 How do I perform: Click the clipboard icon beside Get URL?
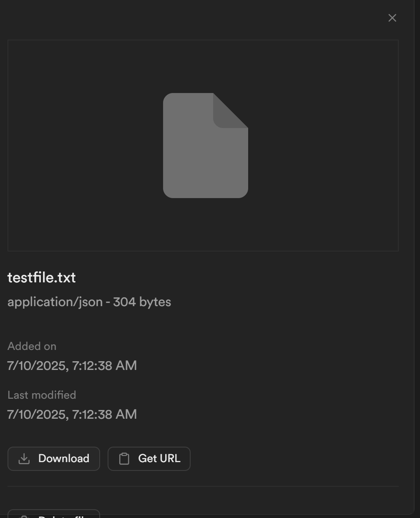[x=124, y=459]
